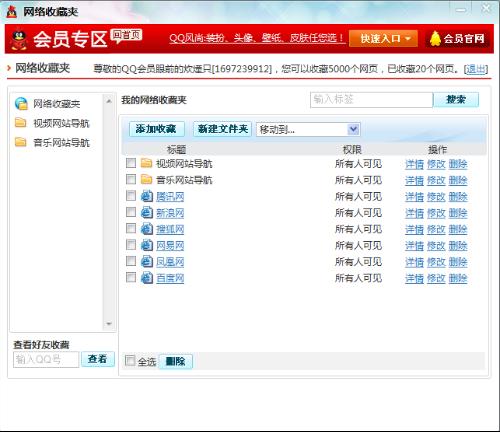Click the 标题 column header
The width and height of the screenshot is (500, 432).
[x=176, y=150]
